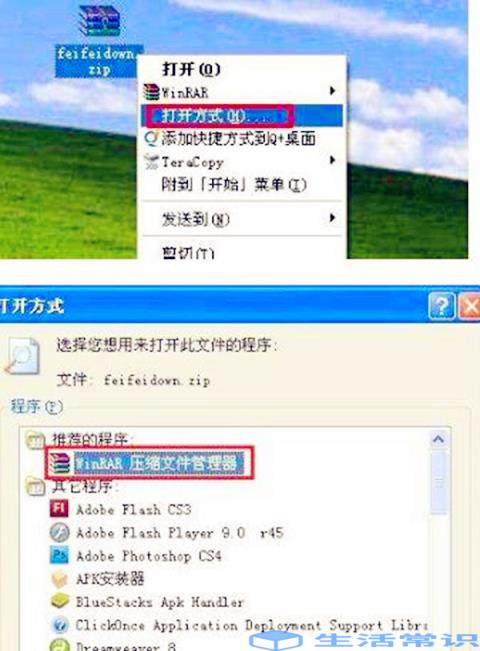Click 打开(O) in the context menu

[191, 69]
